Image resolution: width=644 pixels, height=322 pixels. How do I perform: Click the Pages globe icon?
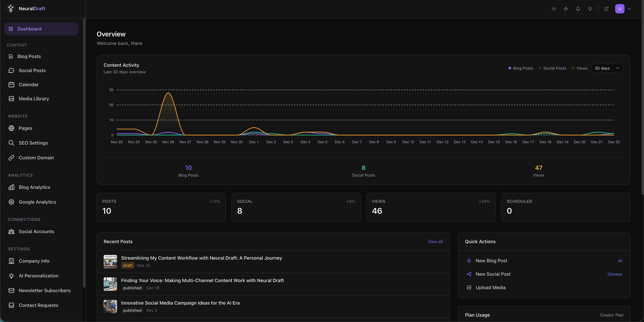[11, 128]
